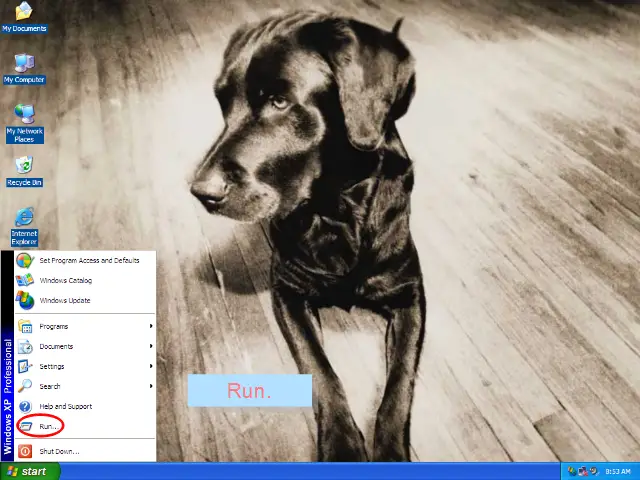Click the Search label in Start menu
Screen dimensions: 640x480
(50, 387)
